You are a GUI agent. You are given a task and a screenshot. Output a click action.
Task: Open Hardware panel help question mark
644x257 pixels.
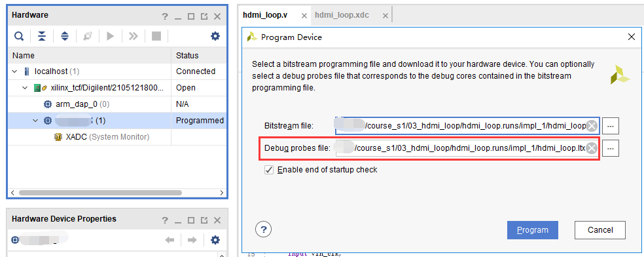click(165, 16)
